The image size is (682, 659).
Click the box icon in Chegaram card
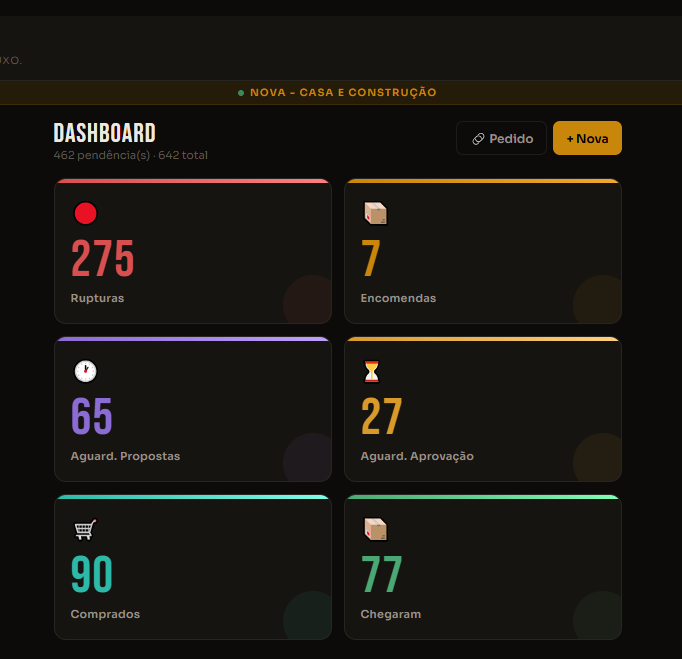pyautogui.click(x=375, y=529)
